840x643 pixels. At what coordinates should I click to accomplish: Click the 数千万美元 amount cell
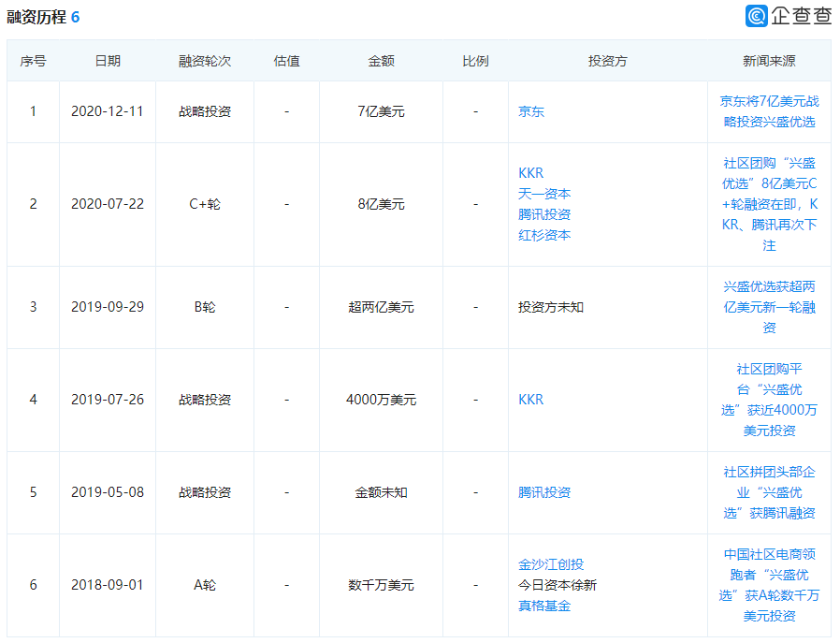[381, 585]
